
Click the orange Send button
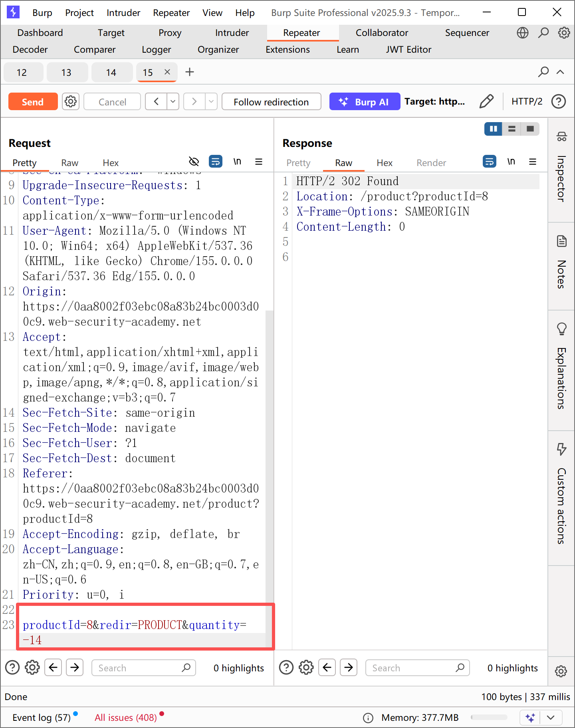click(33, 102)
